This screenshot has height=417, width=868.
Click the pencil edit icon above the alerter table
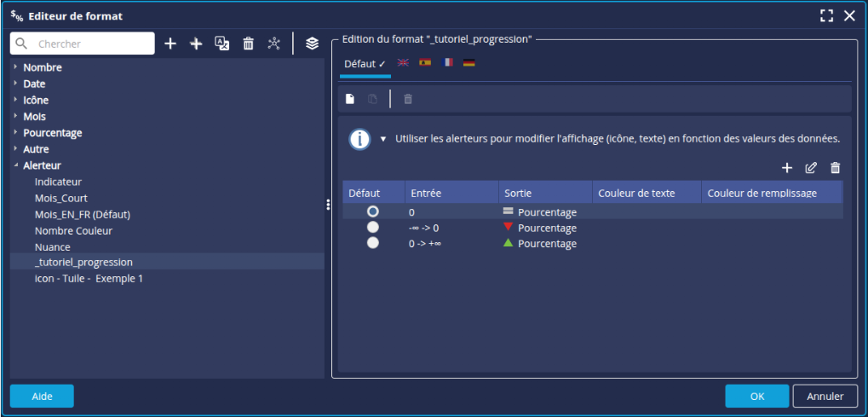(811, 168)
